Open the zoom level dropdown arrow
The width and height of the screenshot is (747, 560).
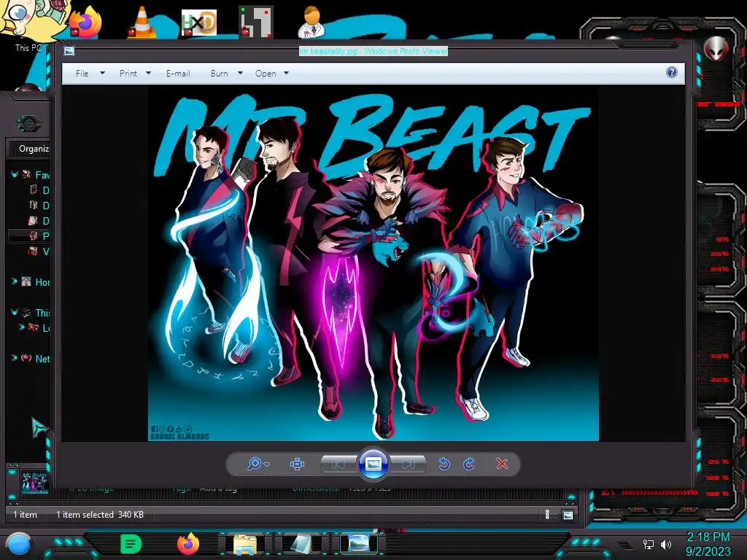pos(267,464)
